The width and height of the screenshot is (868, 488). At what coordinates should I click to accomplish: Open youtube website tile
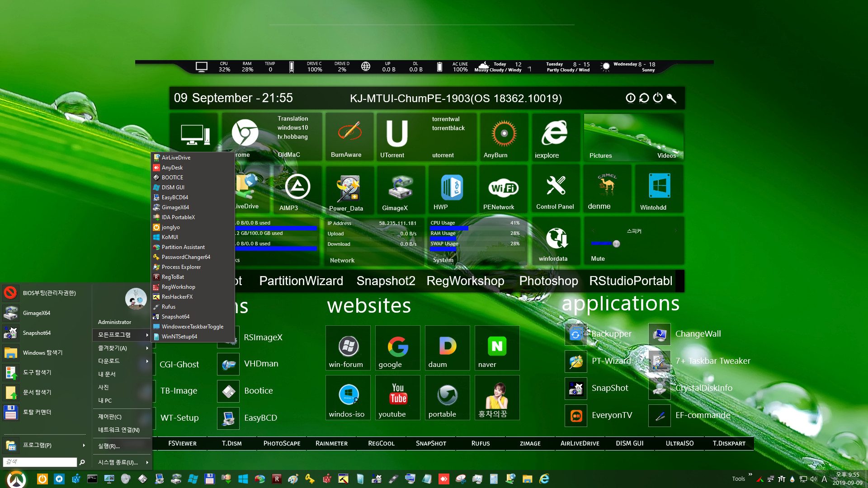[398, 397]
